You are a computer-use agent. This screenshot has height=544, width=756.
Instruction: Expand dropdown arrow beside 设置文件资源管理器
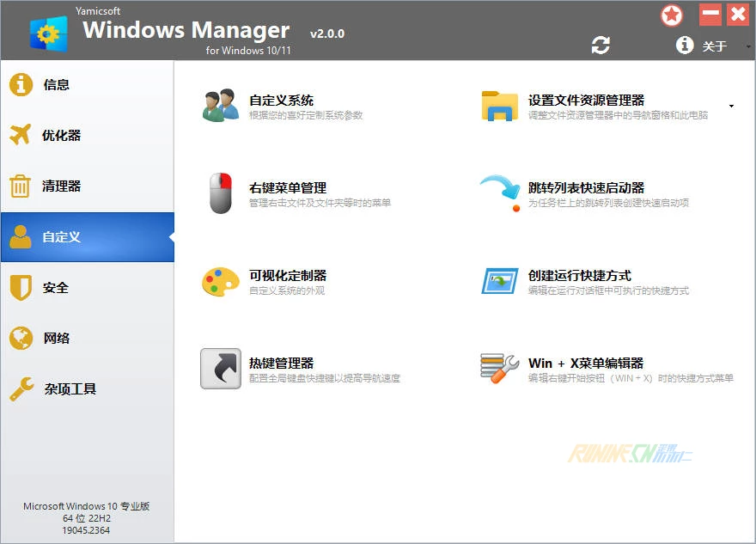(x=731, y=107)
